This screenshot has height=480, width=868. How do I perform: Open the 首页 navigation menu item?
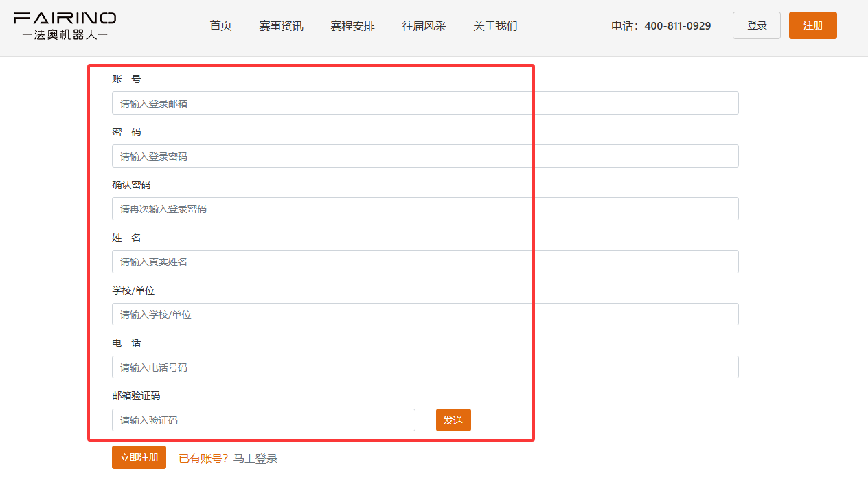tap(220, 26)
